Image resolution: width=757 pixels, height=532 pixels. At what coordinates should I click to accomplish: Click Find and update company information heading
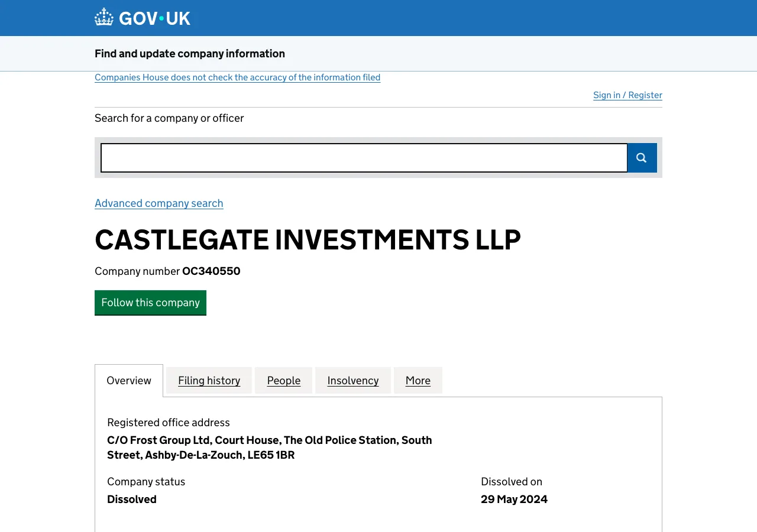click(x=189, y=53)
